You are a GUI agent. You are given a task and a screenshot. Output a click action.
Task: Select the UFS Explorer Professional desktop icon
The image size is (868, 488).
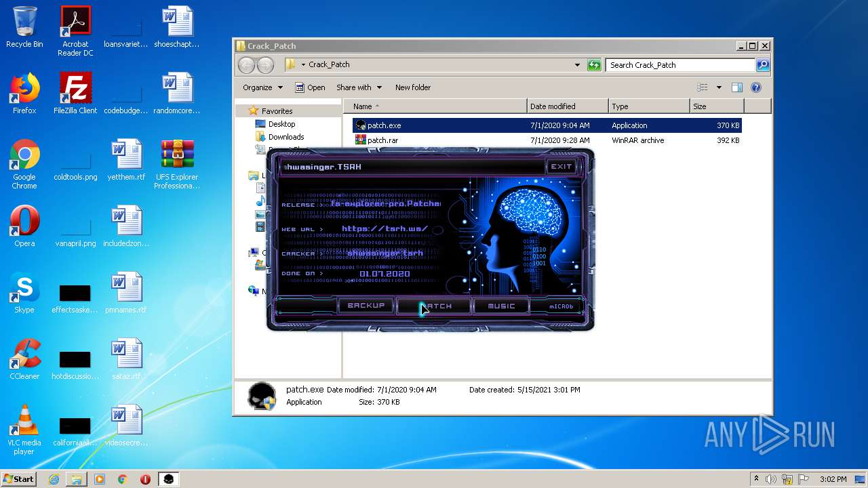pos(177,165)
